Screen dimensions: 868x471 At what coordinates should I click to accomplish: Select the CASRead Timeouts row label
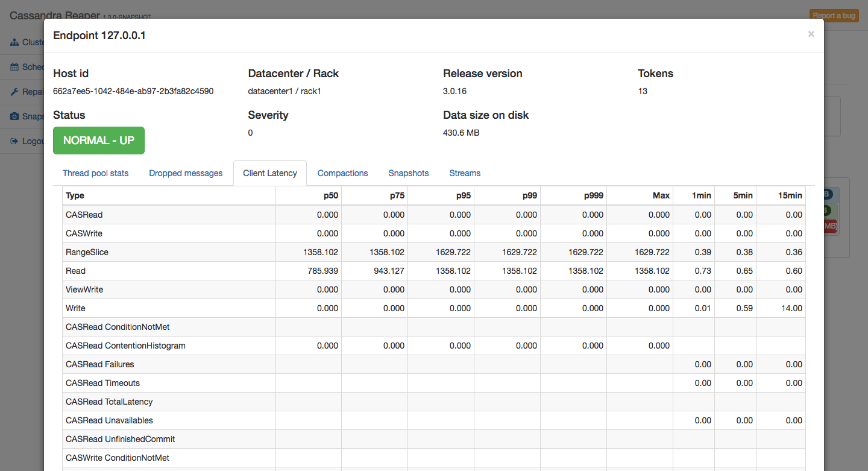point(102,383)
